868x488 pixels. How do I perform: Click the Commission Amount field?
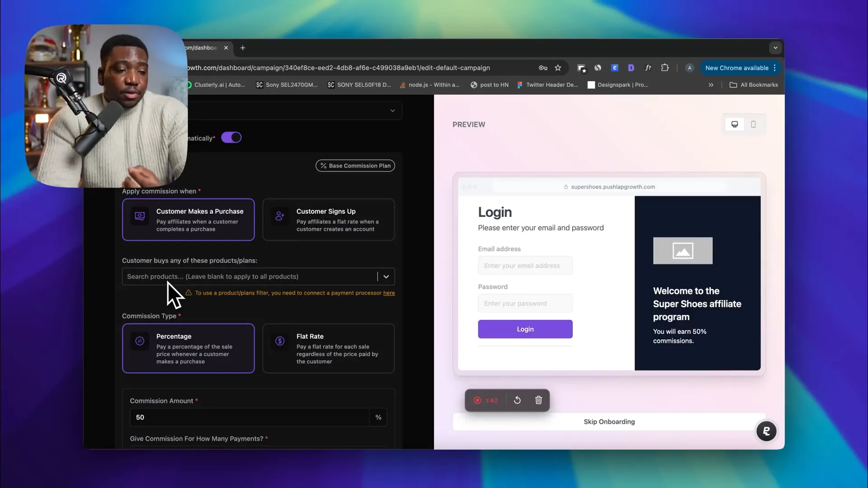250,417
